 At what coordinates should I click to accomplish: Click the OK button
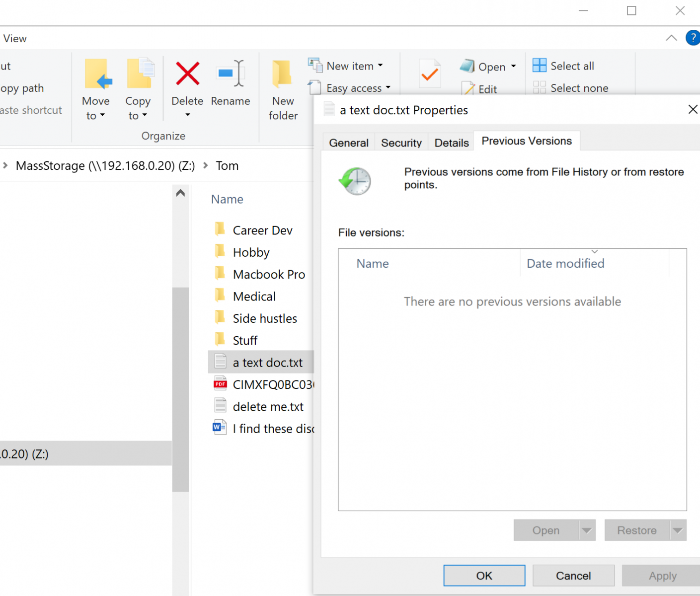pyautogui.click(x=484, y=576)
